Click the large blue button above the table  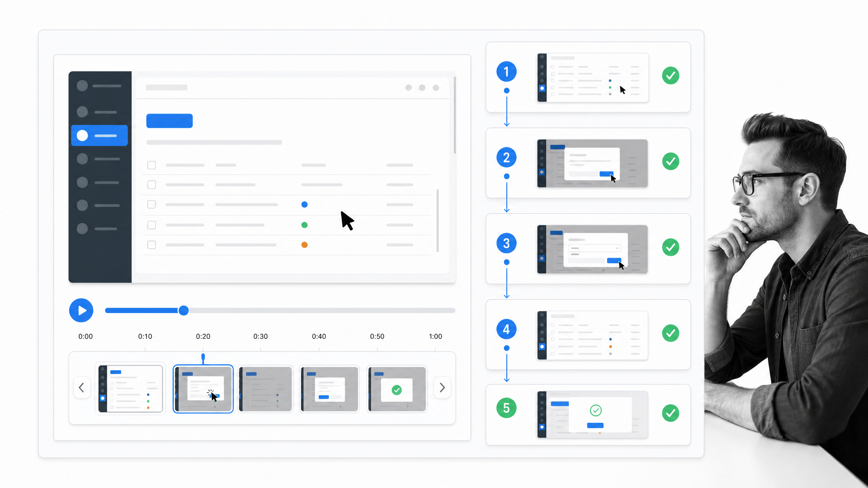coord(170,121)
